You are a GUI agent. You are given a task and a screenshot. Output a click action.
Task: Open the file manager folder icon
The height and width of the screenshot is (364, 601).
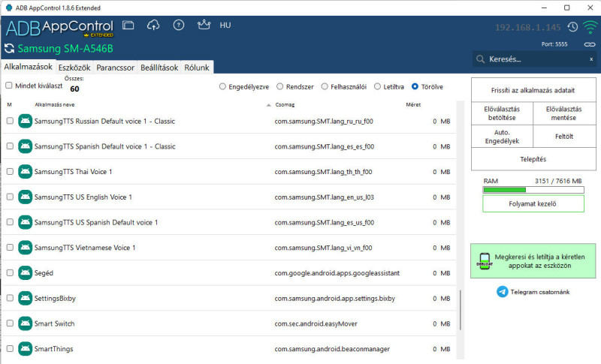(128, 26)
